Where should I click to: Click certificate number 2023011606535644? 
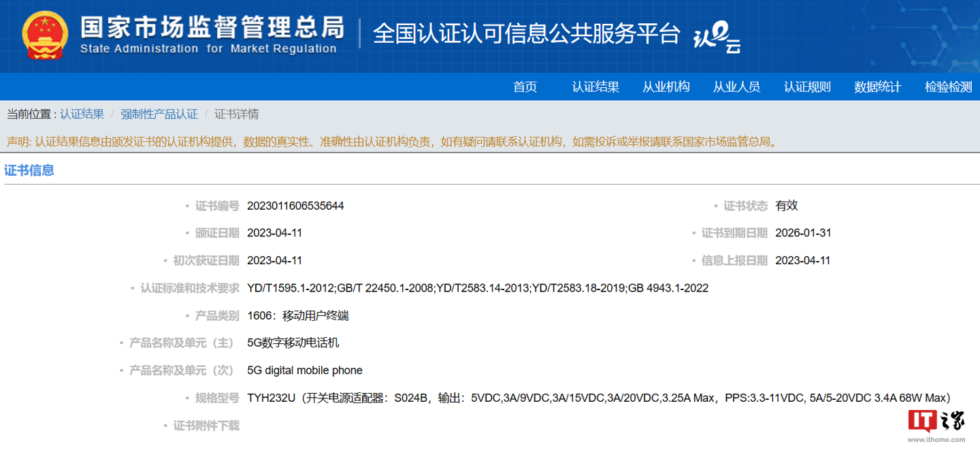point(295,206)
